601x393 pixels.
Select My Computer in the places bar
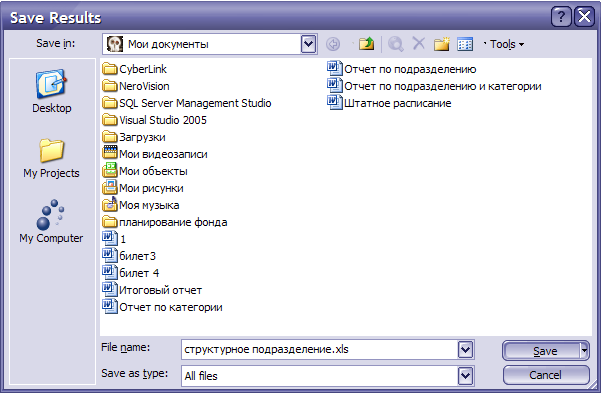click(x=51, y=221)
